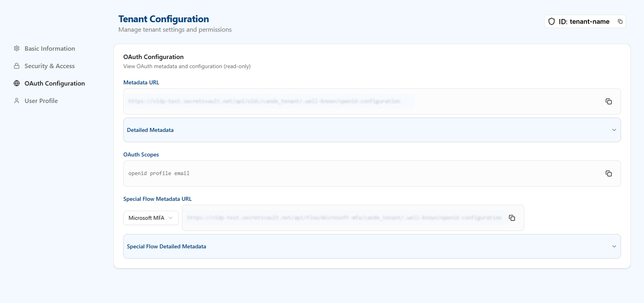Click the 'Manage tenant settings and permissions' subtitle
Screen dimensions: 644x303
[175, 30]
